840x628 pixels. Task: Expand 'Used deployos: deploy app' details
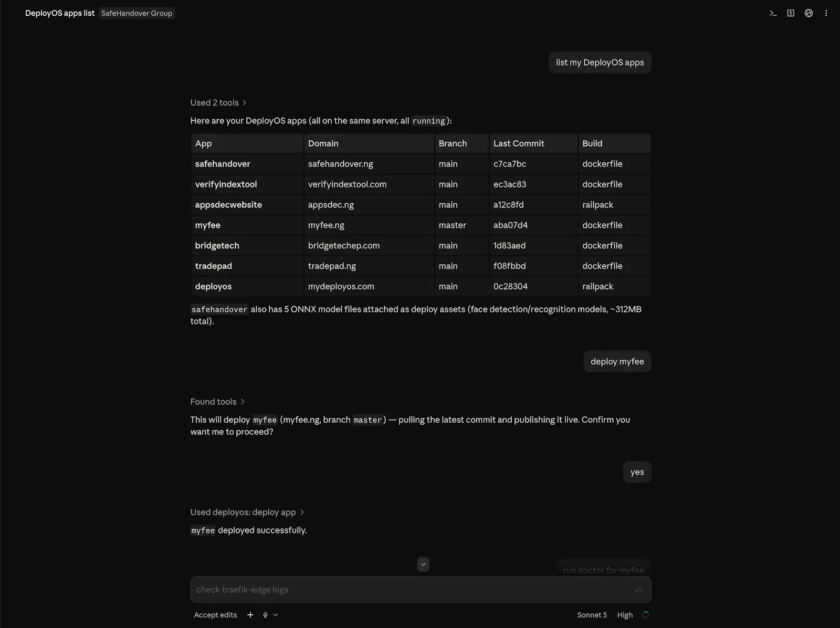pos(247,512)
